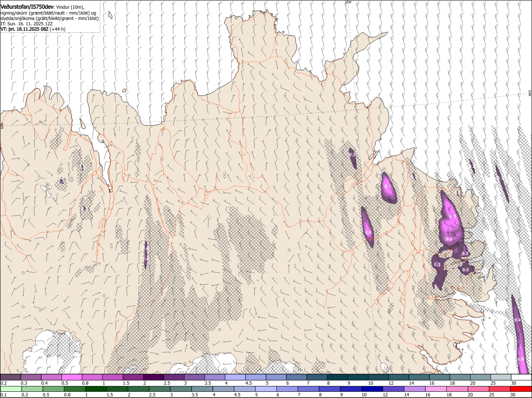Select the darkest purple snow swatch from 2 to 2.5
This screenshot has height=398, width=532.
tap(154, 377)
